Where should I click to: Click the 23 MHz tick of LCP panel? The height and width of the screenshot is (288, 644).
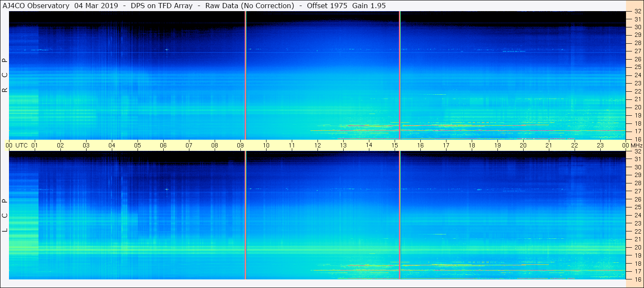[637, 223]
